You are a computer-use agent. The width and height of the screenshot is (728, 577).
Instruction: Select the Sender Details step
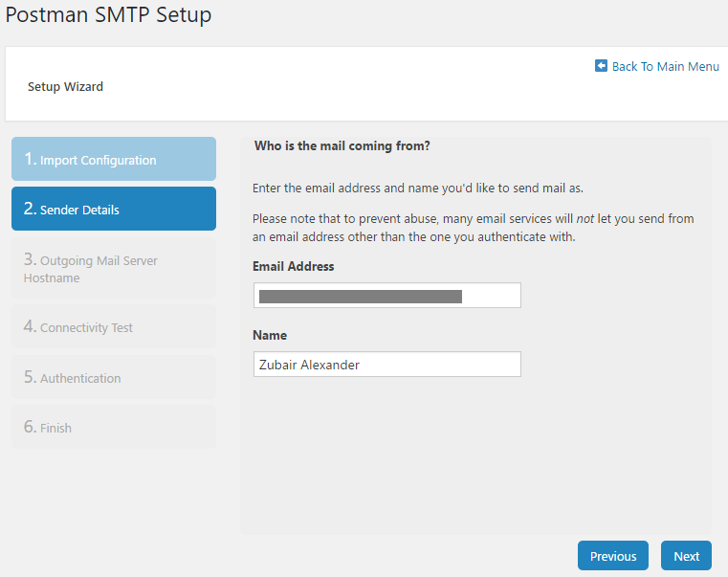point(114,210)
